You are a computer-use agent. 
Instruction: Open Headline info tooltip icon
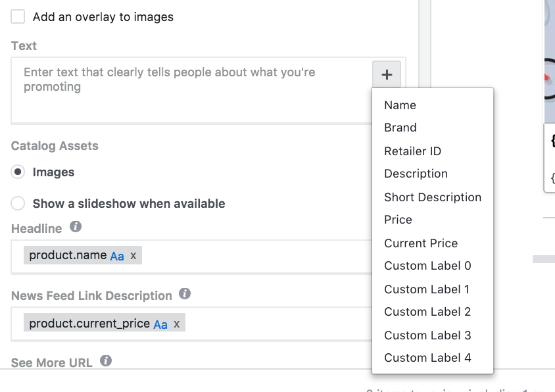point(76,227)
